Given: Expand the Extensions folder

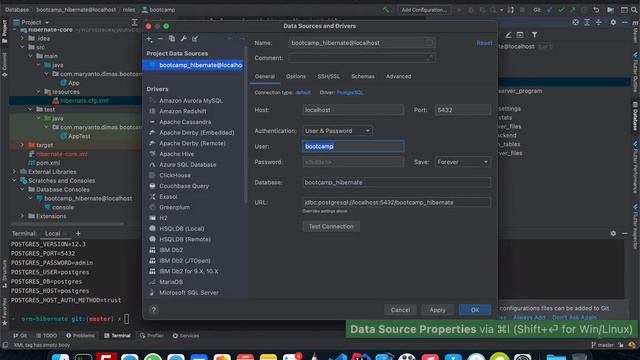Looking at the screenshot, I should tap(22, 216).
